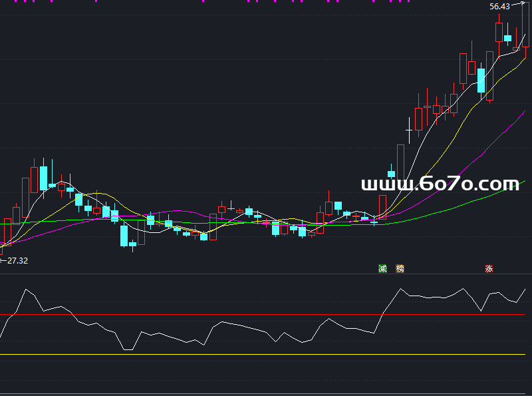532x396 pixels.
Task: Click the green 减 marker icon
Action: tap(382, 269)
